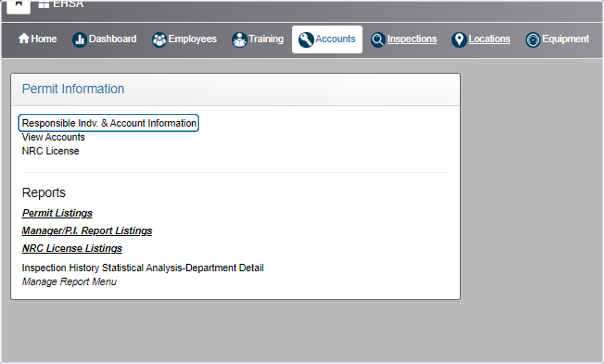This screenshot has height=364, width=604.
Task: Click the Reports section heading
Action: (x=44, y=193)
